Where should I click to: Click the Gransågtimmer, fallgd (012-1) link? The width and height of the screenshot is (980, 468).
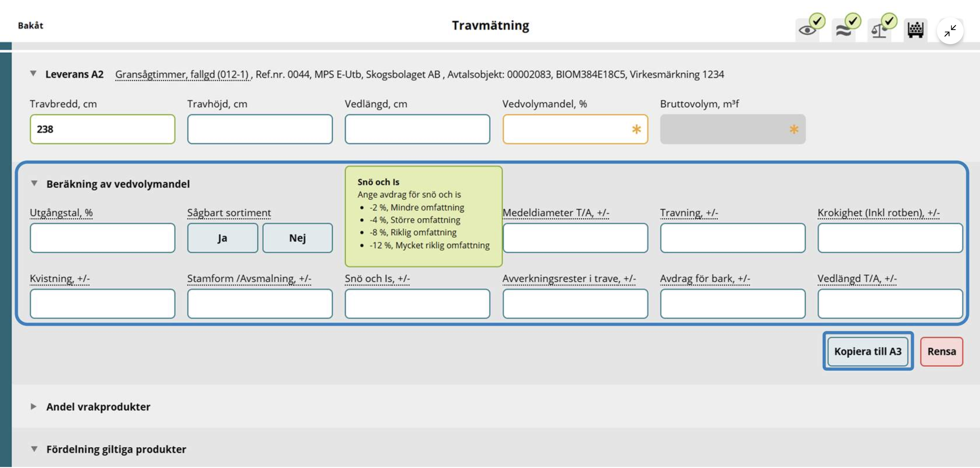coord(183,74)
